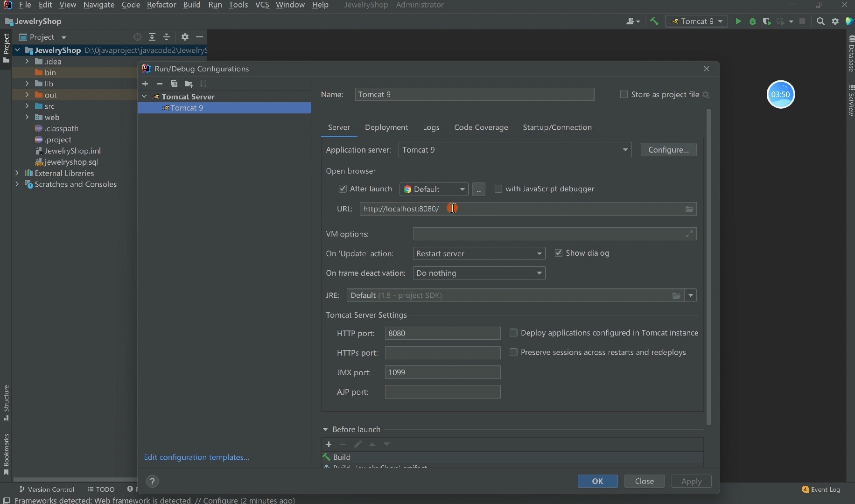
Task: Open the Application server Tomcat 9 dropdown
Action: [x=515, y=150]
